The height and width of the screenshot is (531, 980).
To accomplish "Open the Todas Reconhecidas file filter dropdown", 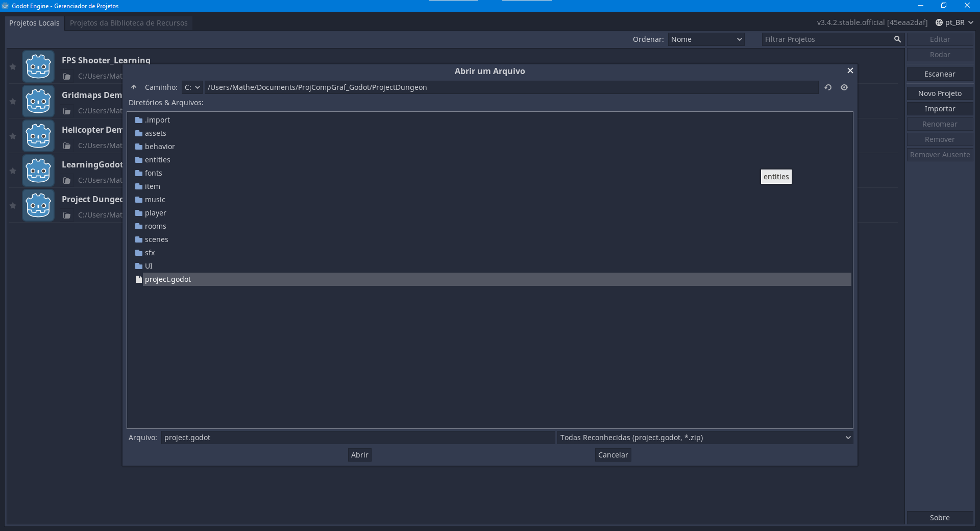I will point(705,438).
